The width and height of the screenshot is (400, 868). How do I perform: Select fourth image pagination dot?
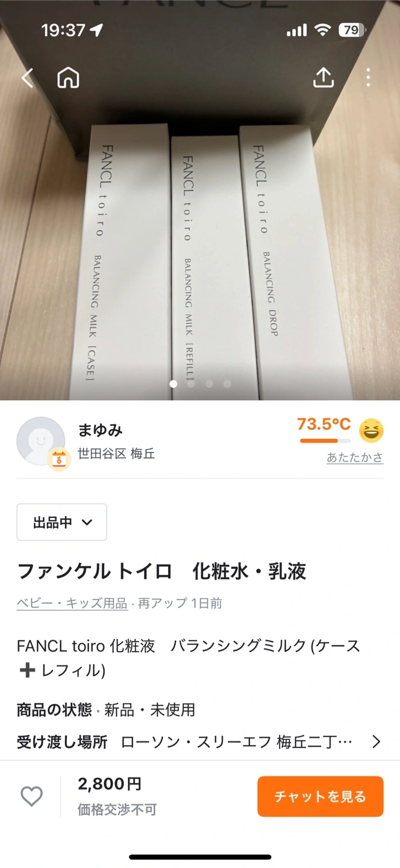click(227, 383)
